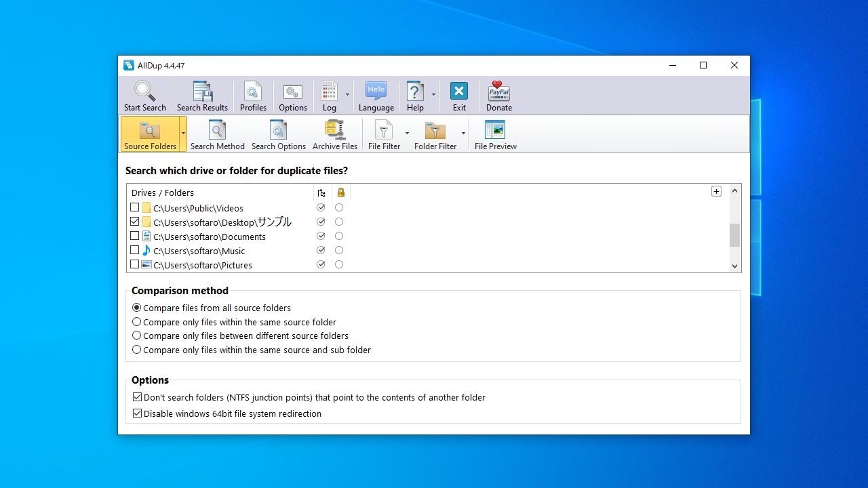This screenshot has width=868, height=488.
Task: Switch to the Search Options tab
Action: (x=278, y=134)
